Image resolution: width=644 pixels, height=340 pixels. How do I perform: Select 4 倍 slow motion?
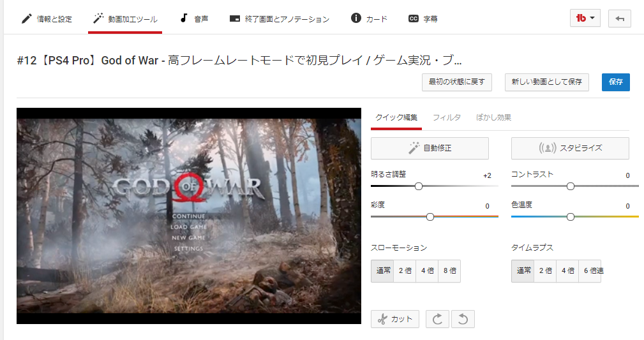click(x=427, y=271)
